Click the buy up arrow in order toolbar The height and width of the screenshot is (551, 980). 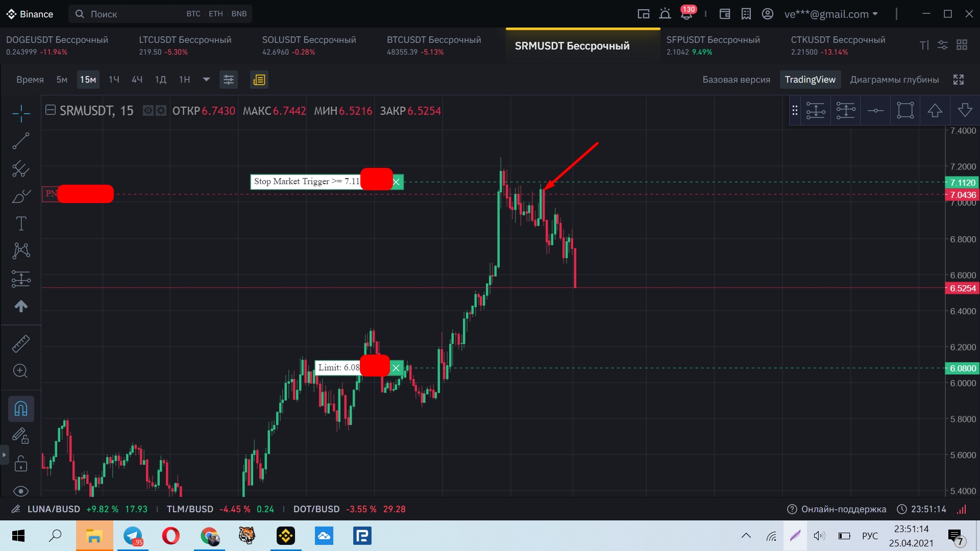[935, 110]
